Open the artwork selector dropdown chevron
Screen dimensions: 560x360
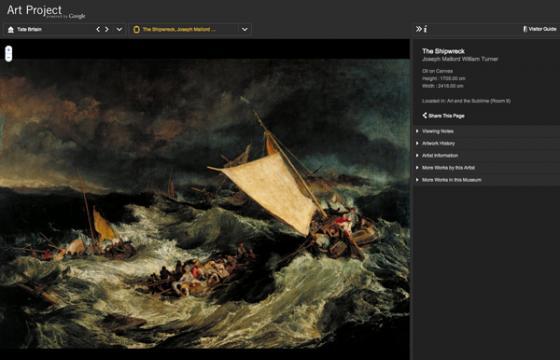245,29
